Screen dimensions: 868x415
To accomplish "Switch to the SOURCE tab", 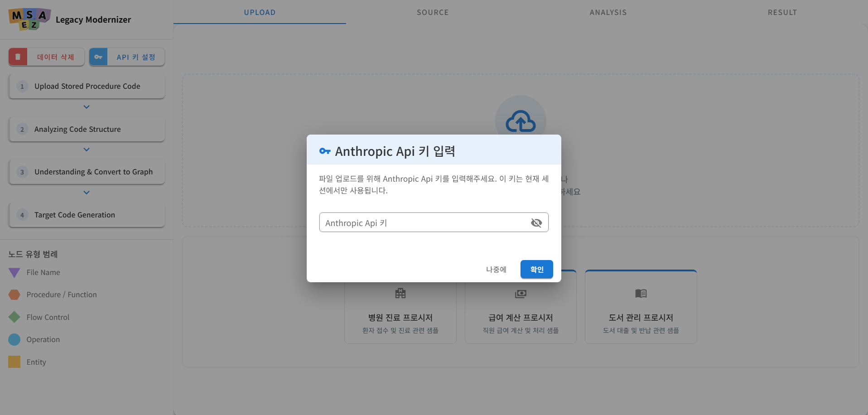I will pos(433,12).
